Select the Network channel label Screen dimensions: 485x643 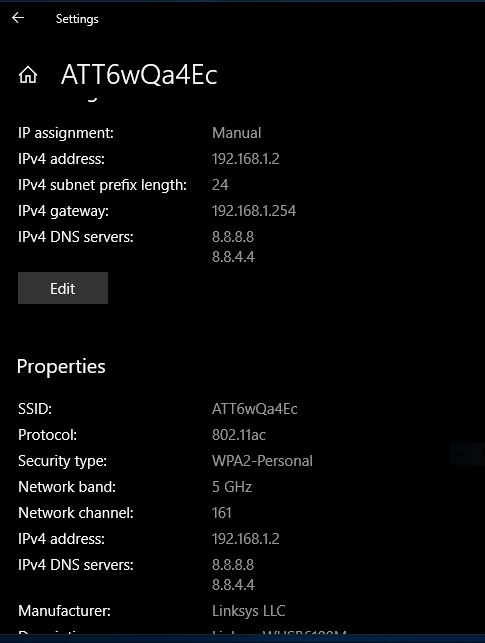pyautogui.click(x=76, y=513)
